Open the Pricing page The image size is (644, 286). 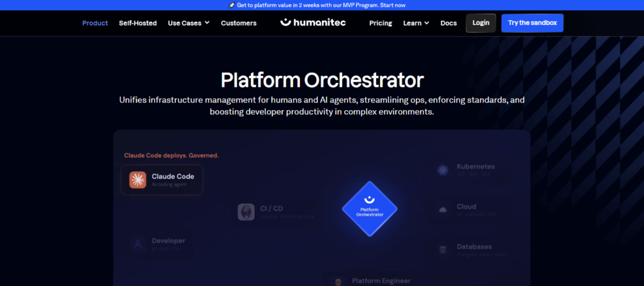(380, 23)
